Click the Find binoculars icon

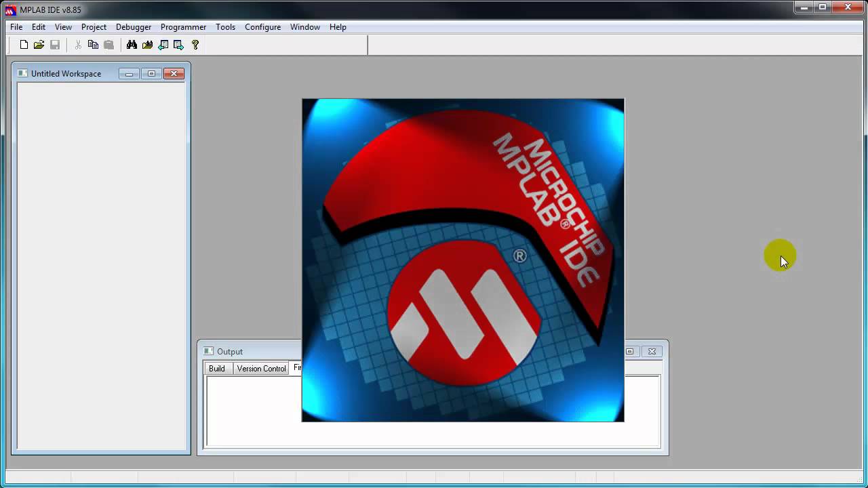pos(132,45)
